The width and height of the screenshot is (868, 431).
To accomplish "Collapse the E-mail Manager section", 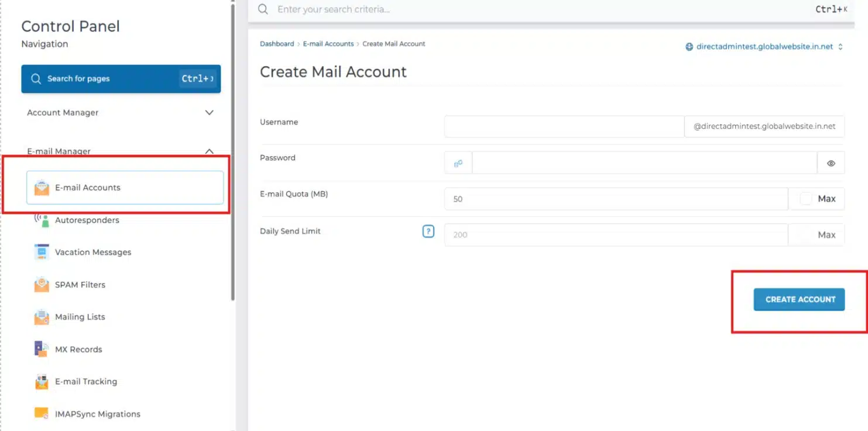I will tap(209, 151).
